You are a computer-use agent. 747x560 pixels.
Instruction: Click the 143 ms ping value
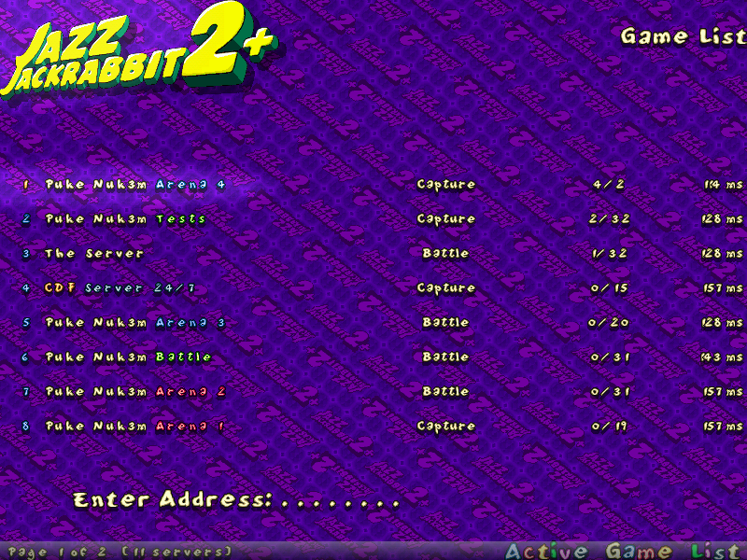(x=722, y=357)
